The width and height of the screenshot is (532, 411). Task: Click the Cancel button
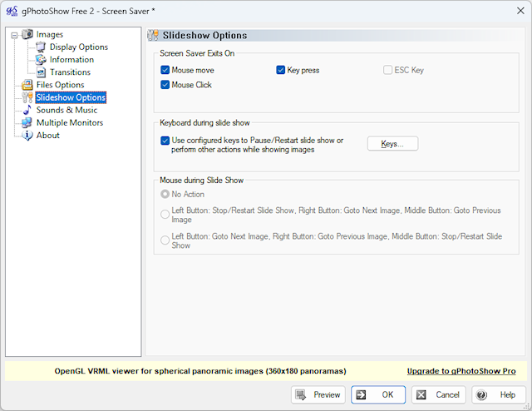pos(439,394)
